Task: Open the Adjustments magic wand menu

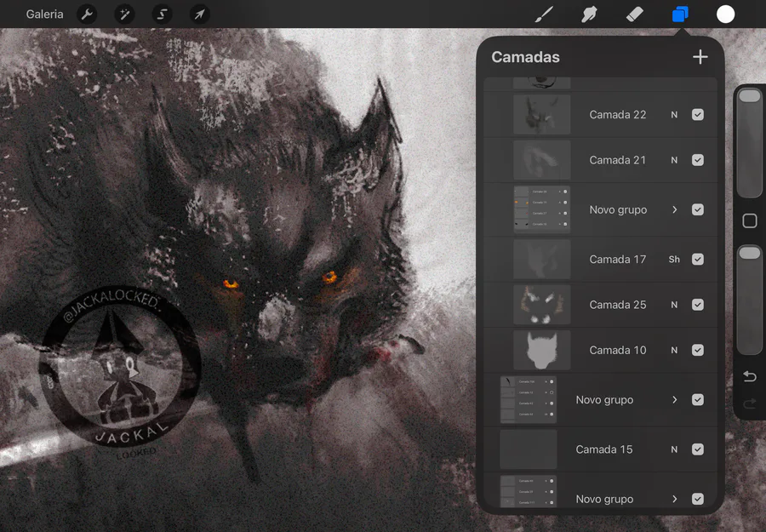Action: (124, 14)
